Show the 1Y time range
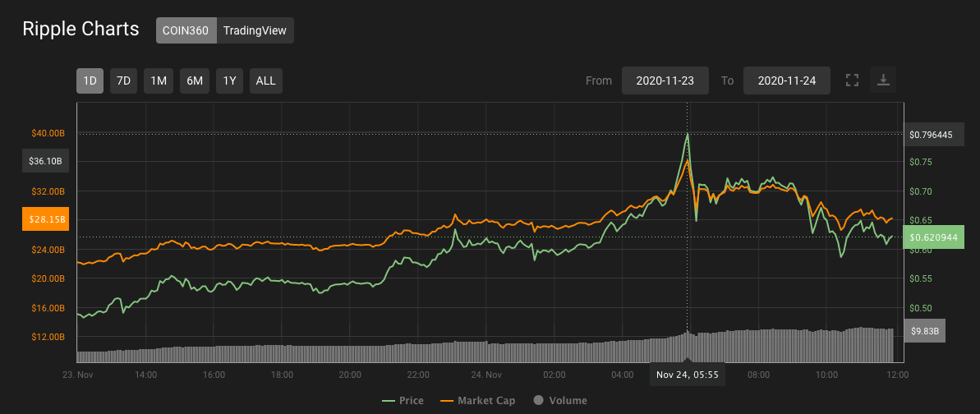Viewport: 980px width, 414px height. click(x=229, y=80)
